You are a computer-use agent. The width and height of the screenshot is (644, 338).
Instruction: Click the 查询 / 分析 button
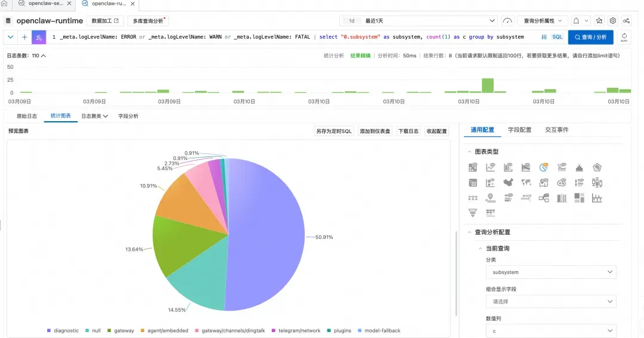[590, 37]
